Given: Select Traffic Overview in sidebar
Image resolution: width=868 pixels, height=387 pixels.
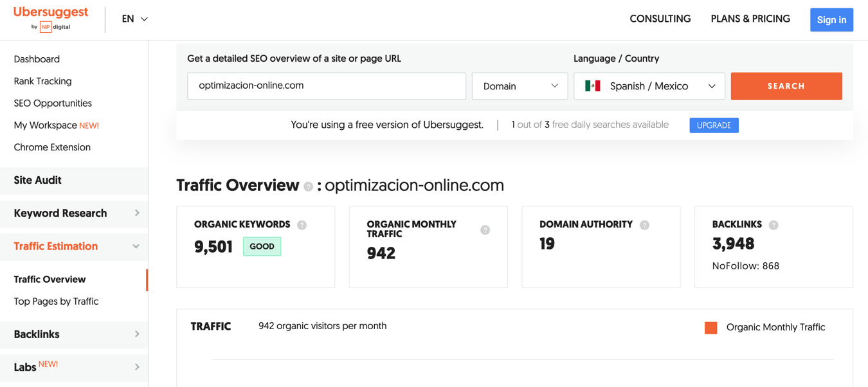Looking at the screenshot, I should click(x=50, y=280).
